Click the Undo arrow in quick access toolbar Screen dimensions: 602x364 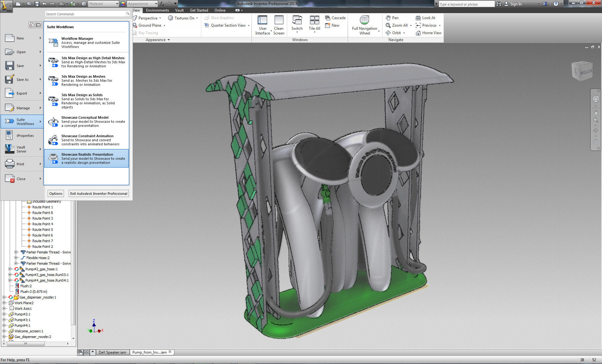point(44,4)
